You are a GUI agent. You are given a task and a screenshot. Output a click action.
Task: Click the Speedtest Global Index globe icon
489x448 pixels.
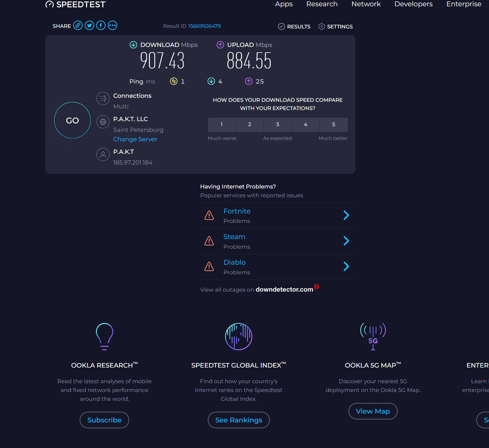tap(239, 337)
